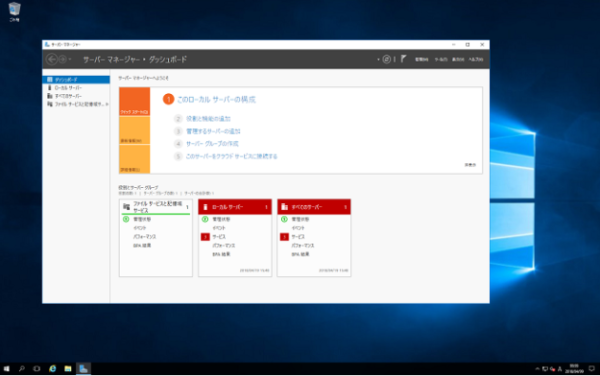Open the ツール (Tools) menu

tap(441, 59)
